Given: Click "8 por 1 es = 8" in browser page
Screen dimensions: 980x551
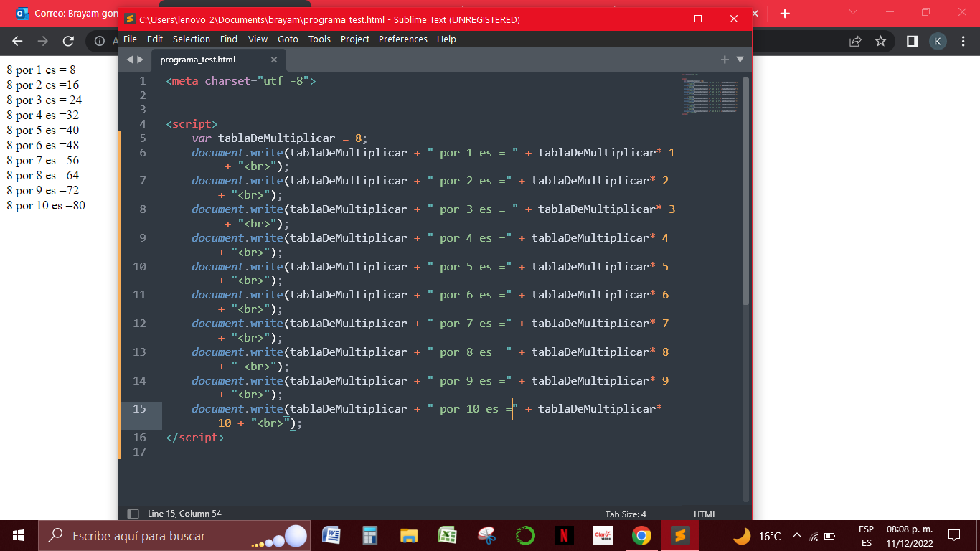Looking at the screenshot, I should (x=41, y=70).
